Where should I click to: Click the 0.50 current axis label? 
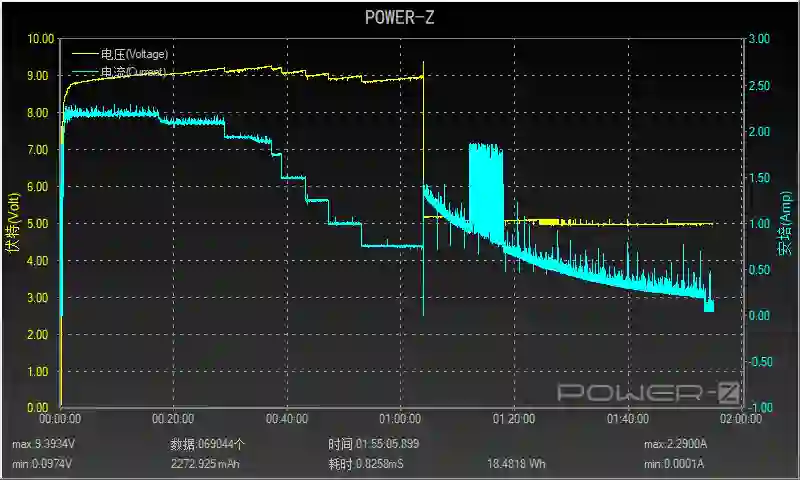(x=759, y=269)
